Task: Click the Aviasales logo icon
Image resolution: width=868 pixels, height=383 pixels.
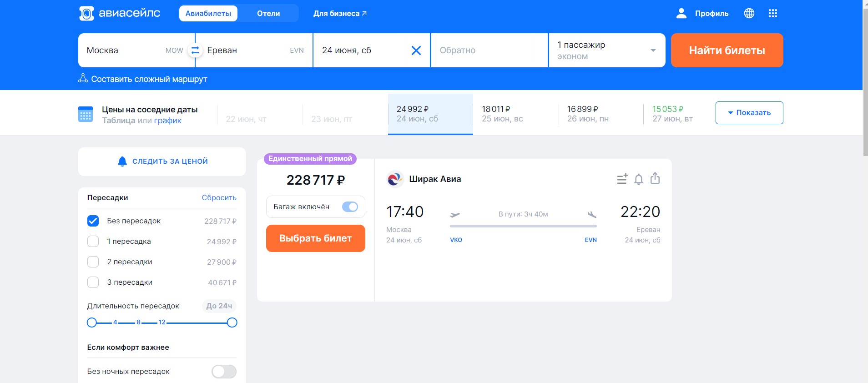Action: pyautogui.click(x=86, y=14)
